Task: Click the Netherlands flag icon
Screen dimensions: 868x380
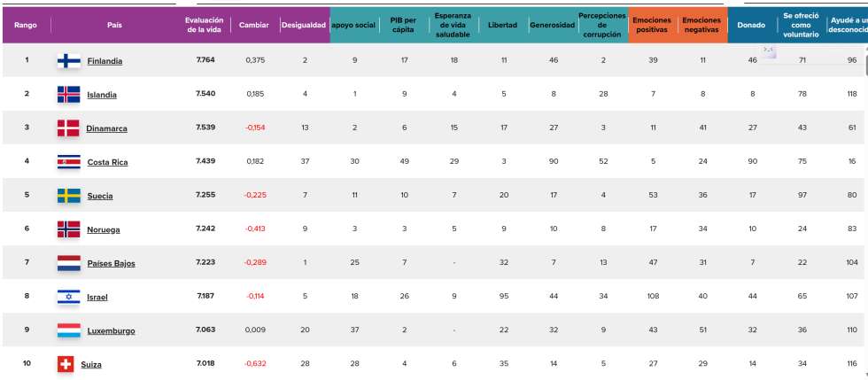Action: (68, 263)
